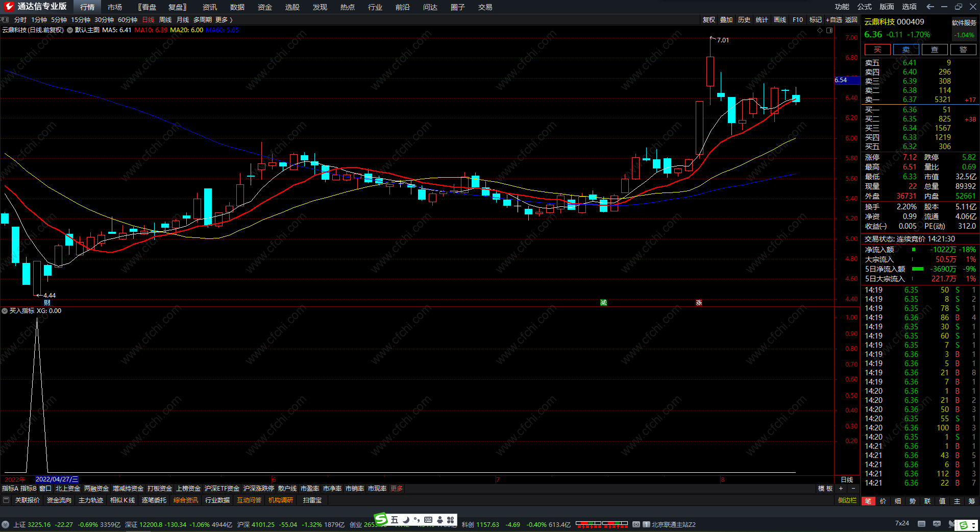This screenshot has width=980, height=532.
Task: Open the 综合资讯 tab
Action: [x=186, y=500]
